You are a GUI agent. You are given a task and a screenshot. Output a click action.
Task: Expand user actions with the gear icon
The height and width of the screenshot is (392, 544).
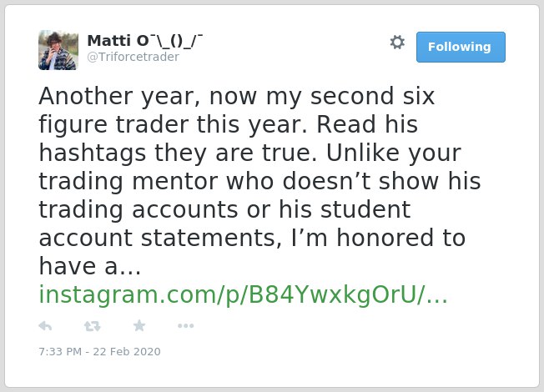[397, 43]
